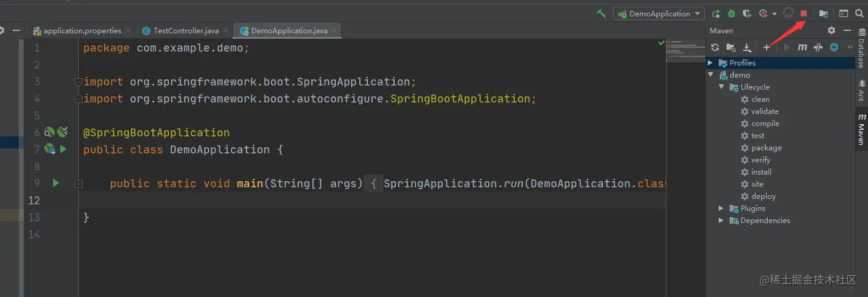Click the run gutter icon on line 9
Image resolution: width=868 pixels, height=297 pixels.
click(56, 182)
